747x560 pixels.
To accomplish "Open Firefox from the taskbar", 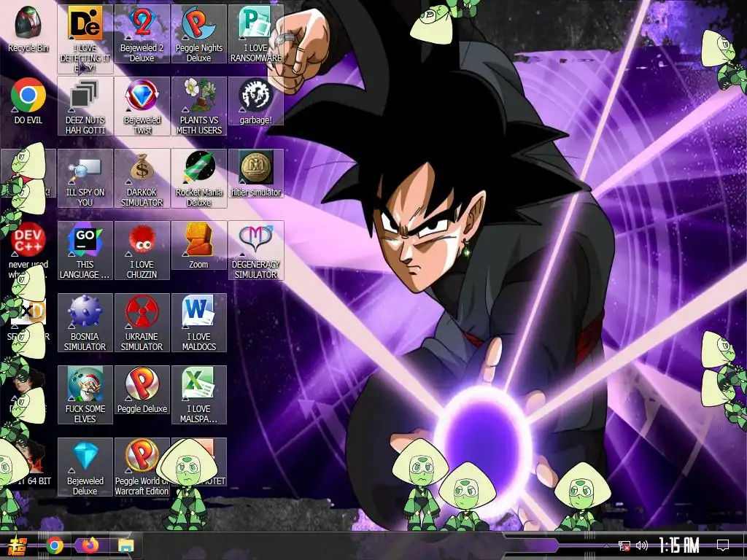I will point(90,545).
